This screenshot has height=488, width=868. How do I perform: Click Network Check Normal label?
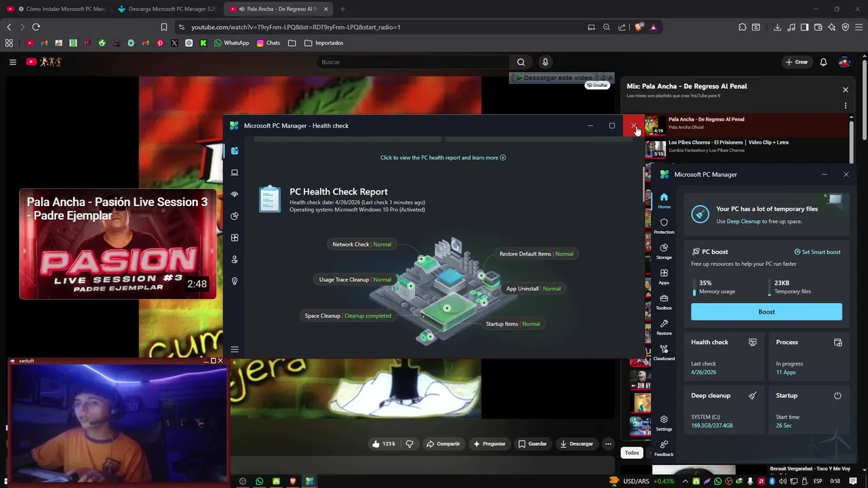tap(361, 244)
